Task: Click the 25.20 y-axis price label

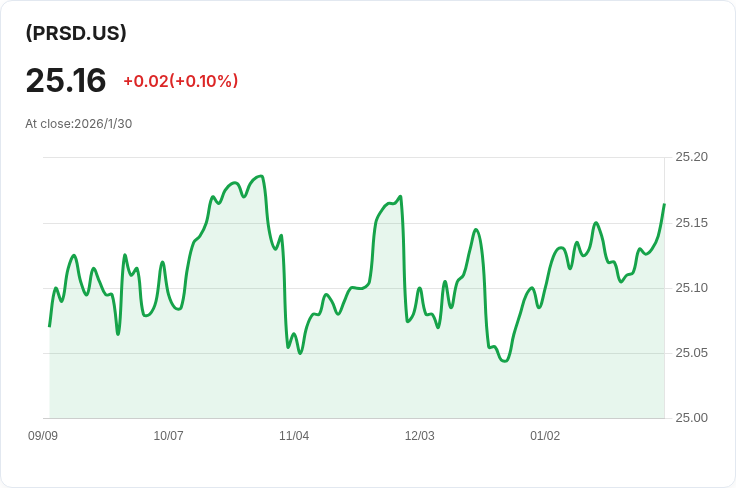Action: coord(691,157)
